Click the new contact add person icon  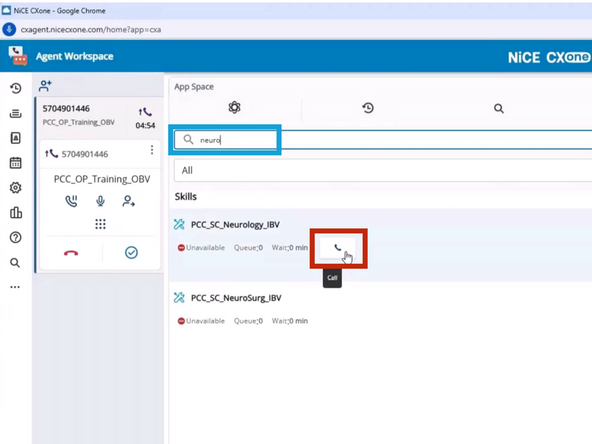coord(45,86)
